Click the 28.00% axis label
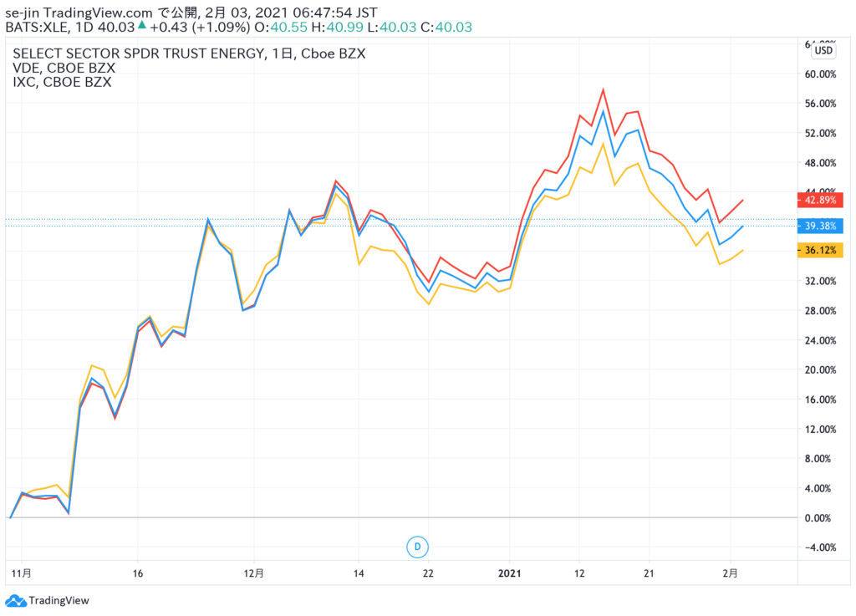 820,310
